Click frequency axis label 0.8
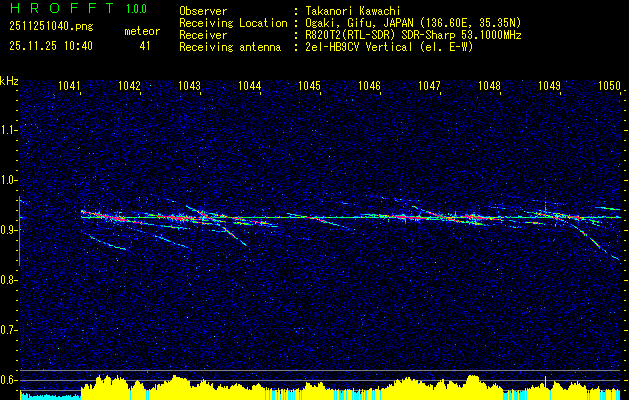Viewport: 629px width, 400px height. 8,280
